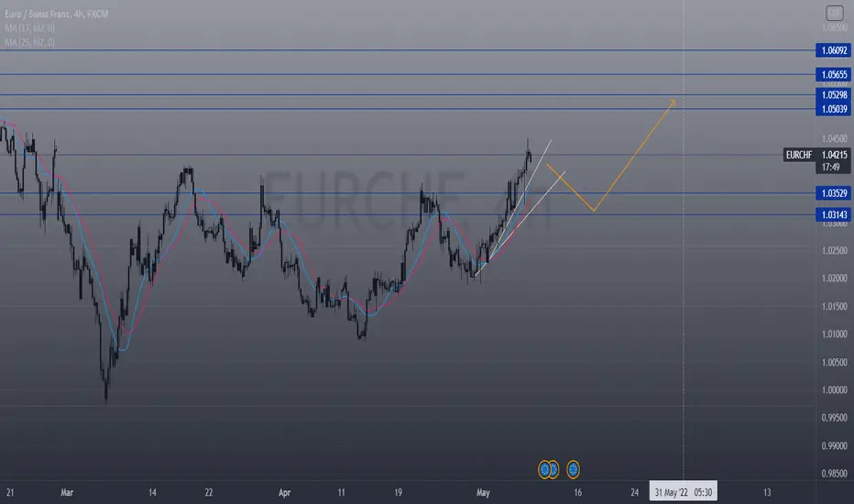Click the 1.01000 level on price scale
Image resolution: width=854 pixels, height=504 pixels.
[834, 334]
